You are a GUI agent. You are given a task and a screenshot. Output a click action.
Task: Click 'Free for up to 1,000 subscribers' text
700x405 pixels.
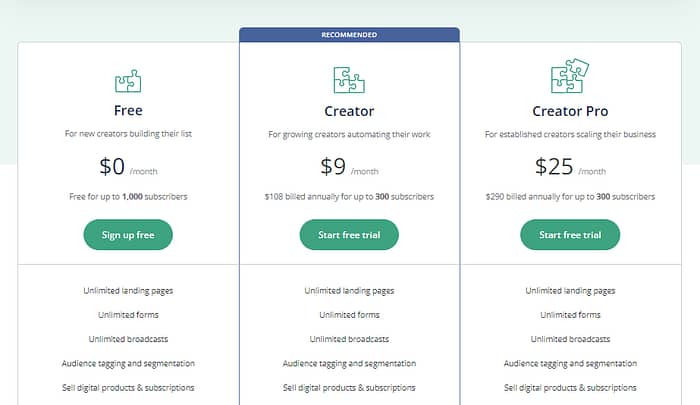tap(128, 196)
